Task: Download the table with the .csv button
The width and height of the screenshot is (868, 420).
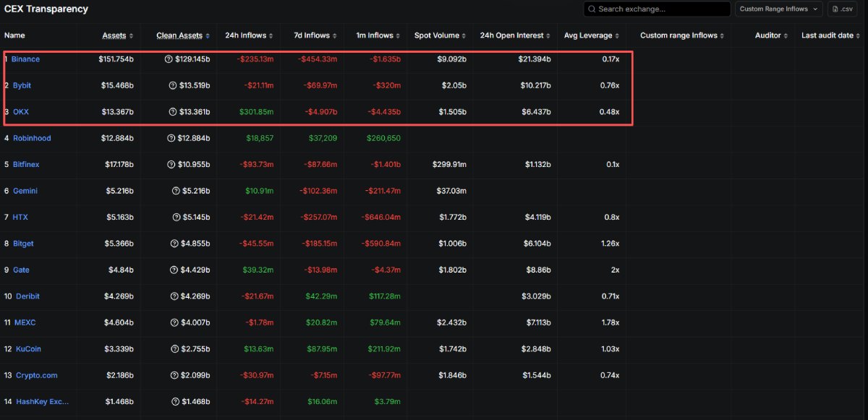Action: click(x=842, y=9)
